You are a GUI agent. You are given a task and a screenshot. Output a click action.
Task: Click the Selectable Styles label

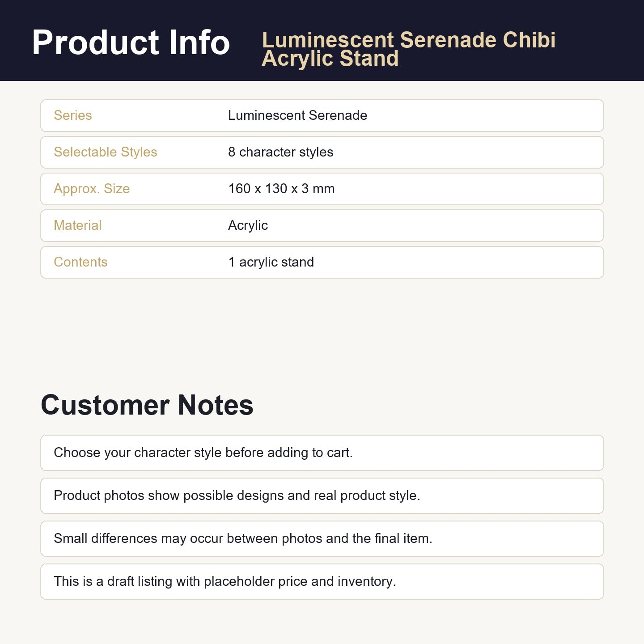(105, 152)
